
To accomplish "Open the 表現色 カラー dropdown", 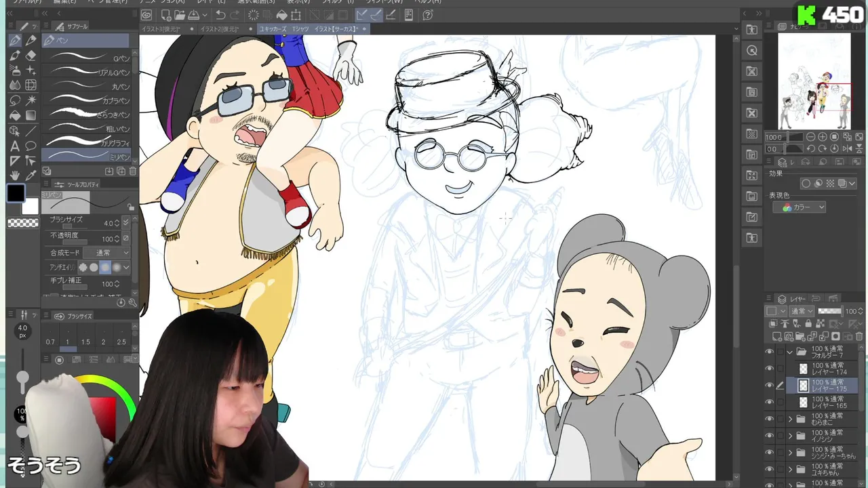I will tap(799, 207).
